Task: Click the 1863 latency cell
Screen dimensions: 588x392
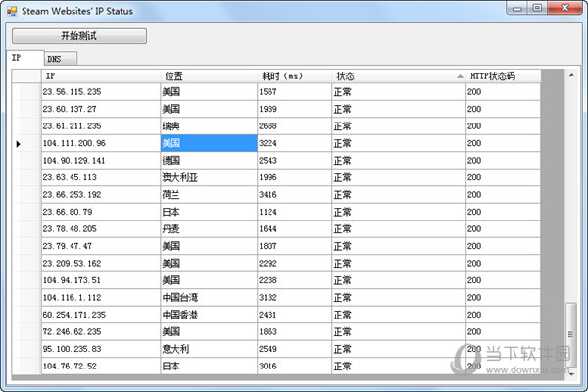Action: (294, 332)
